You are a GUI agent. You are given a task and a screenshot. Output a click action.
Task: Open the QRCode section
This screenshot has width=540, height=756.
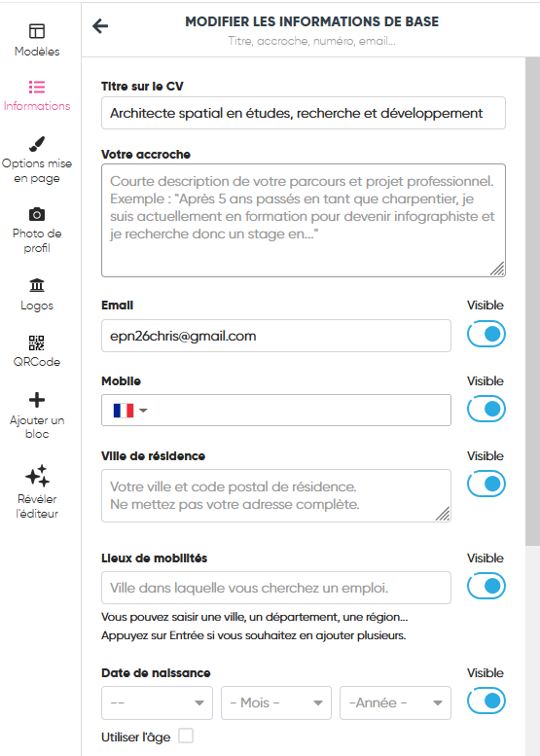tap(37, 351)
